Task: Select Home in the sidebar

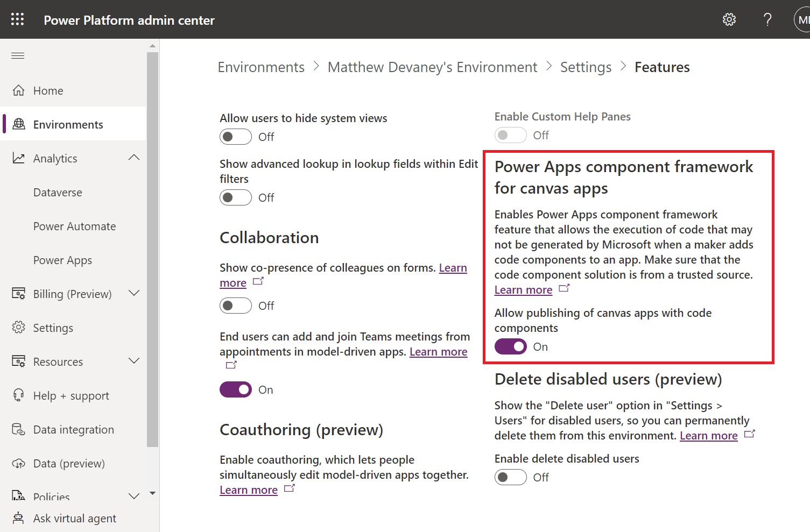Action: coord(48,90)
